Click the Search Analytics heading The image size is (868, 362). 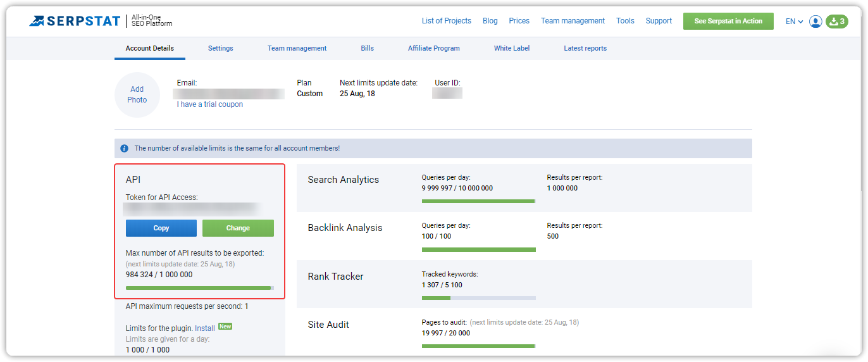(344, 180)
